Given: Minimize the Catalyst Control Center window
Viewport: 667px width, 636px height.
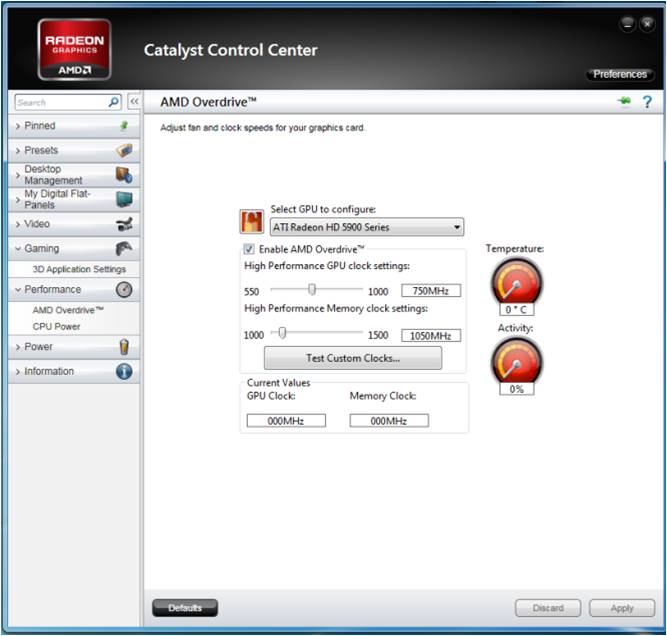Looking at the screenshot, I should click(627, 24).
